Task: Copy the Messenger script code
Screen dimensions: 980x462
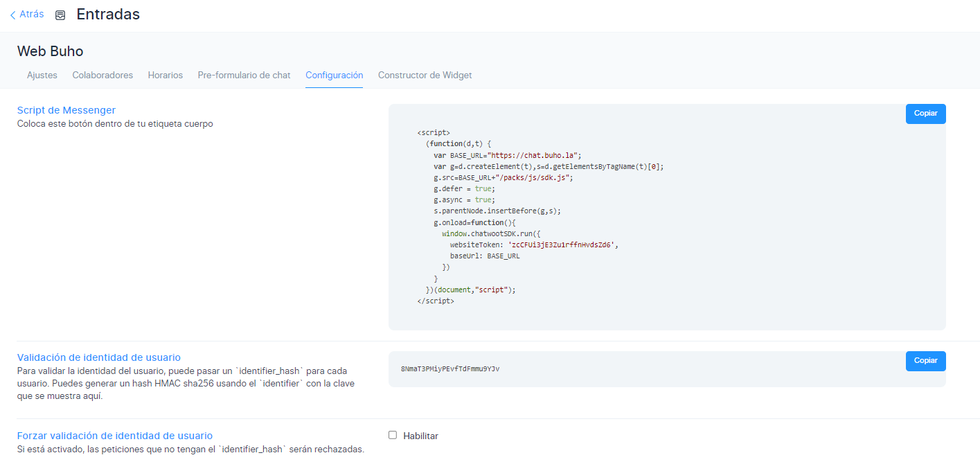Action: pos(925,114)
